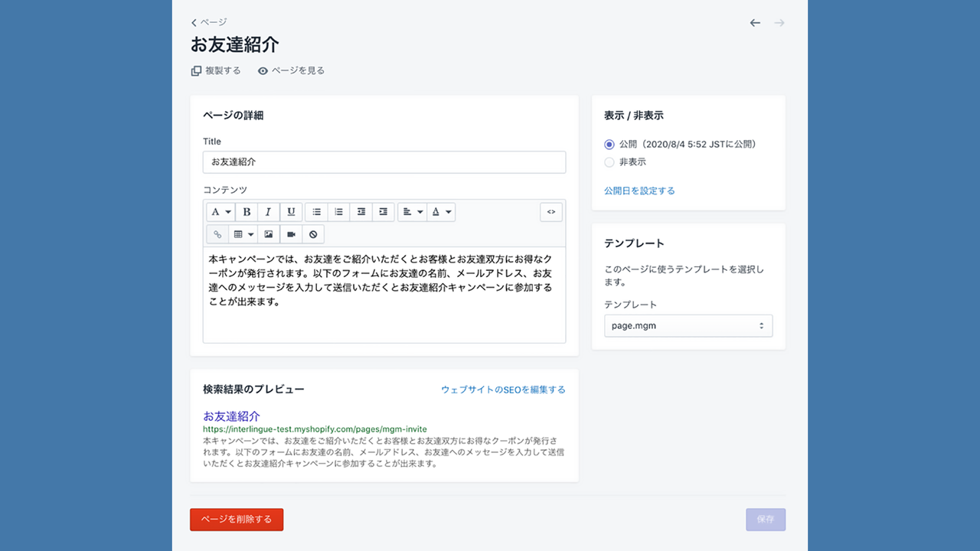Viewport: 980px width, 551px height.
Task: Click the 検索結果のプレビュー heading
Action: click(253, 390)
